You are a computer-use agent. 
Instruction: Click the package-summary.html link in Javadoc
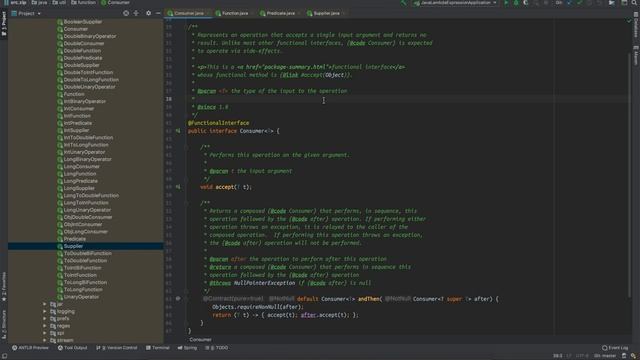tap(296, 67)
